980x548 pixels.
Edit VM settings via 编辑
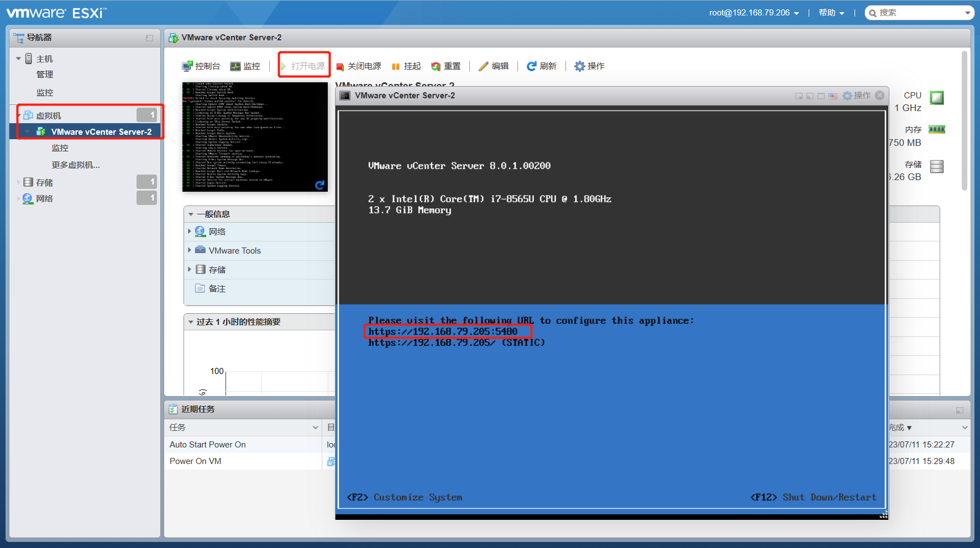(x=494, y=66)
